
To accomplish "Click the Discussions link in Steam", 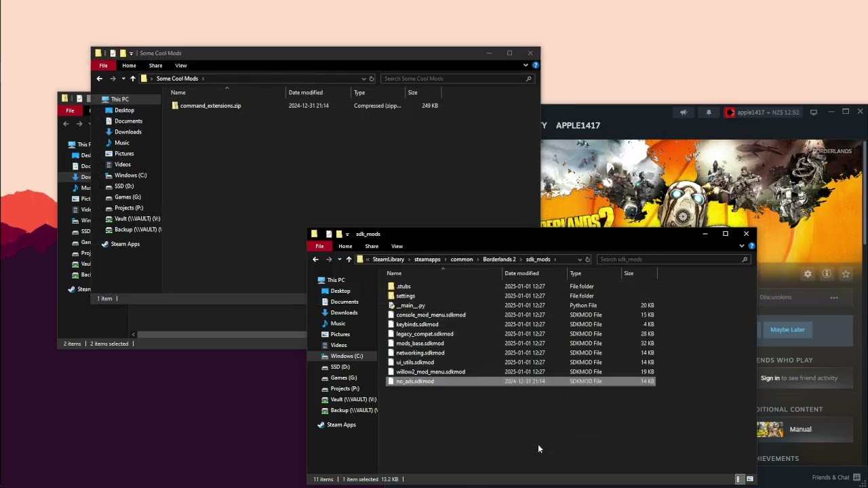I will [x=775, y=297].
